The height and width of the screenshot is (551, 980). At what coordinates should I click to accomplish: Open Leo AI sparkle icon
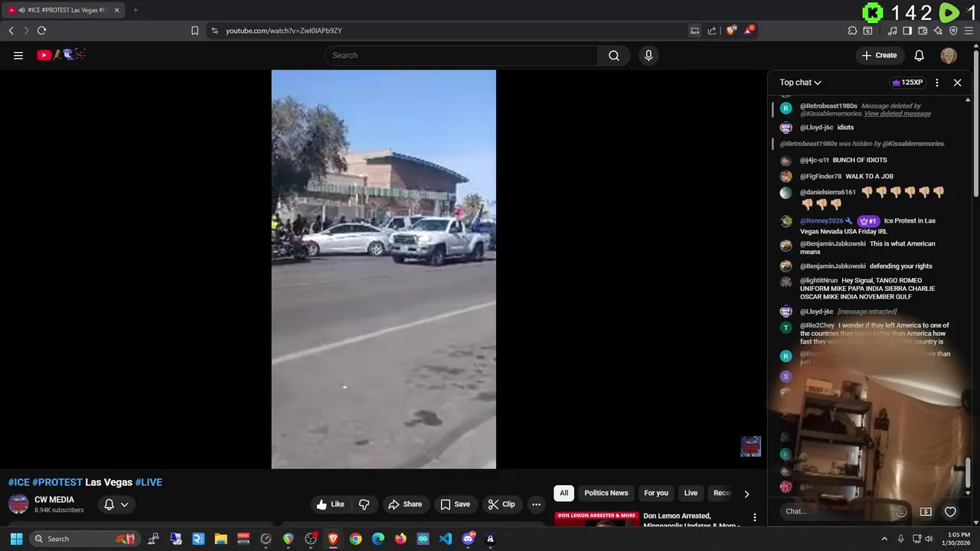coord(938,31)
